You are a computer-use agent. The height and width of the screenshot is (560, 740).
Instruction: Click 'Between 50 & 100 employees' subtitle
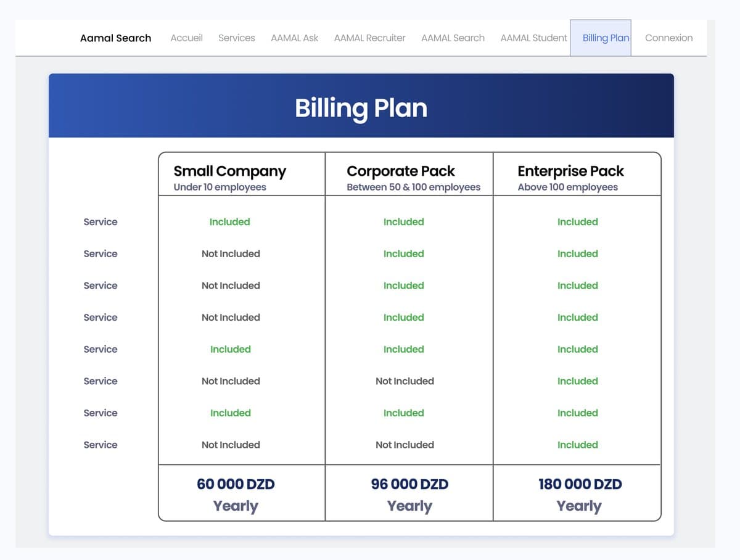click(413, 187)
